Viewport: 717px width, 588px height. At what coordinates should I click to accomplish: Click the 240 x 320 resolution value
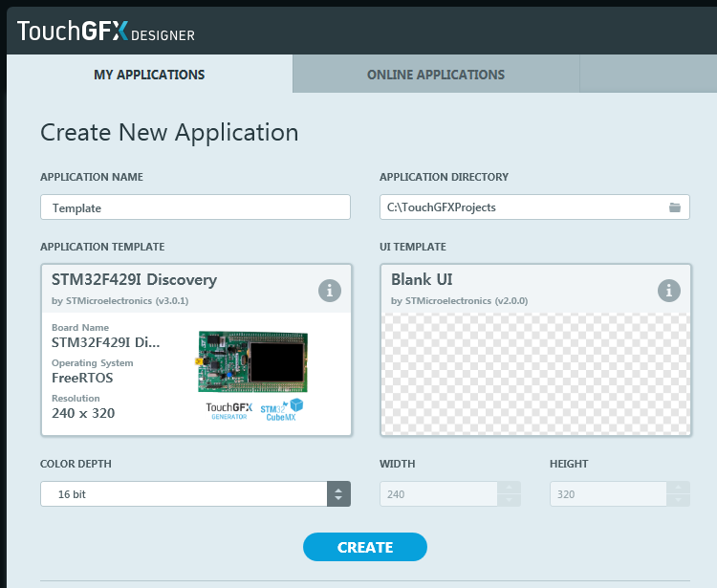[83, 413]
